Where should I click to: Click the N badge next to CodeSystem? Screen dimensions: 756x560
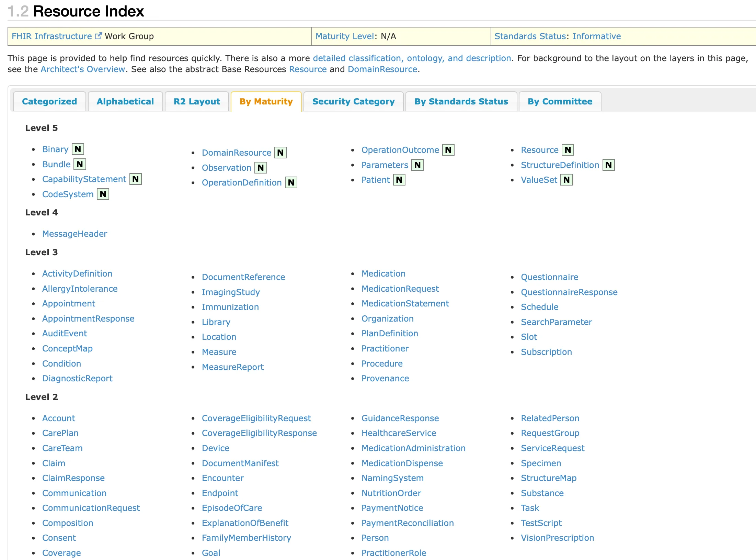[x=103, y=194]
